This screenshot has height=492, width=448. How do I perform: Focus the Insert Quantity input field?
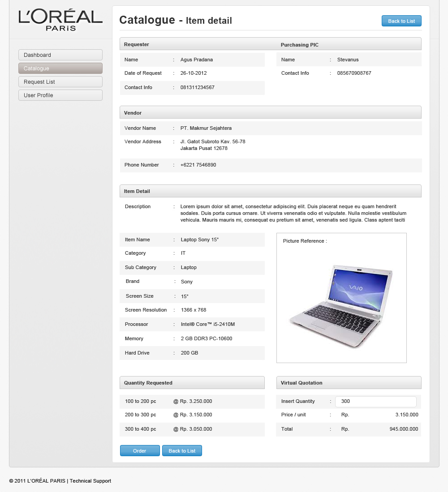click(x=375, y=402)
